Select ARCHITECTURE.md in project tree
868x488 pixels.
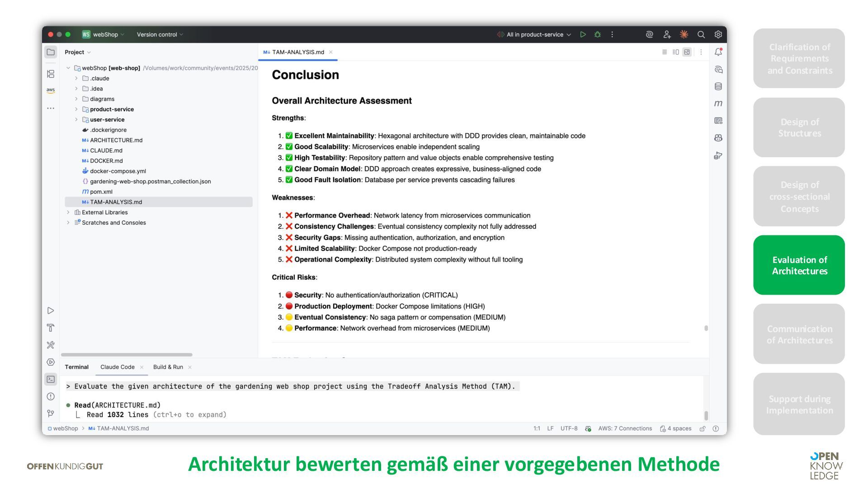point(116,140)
